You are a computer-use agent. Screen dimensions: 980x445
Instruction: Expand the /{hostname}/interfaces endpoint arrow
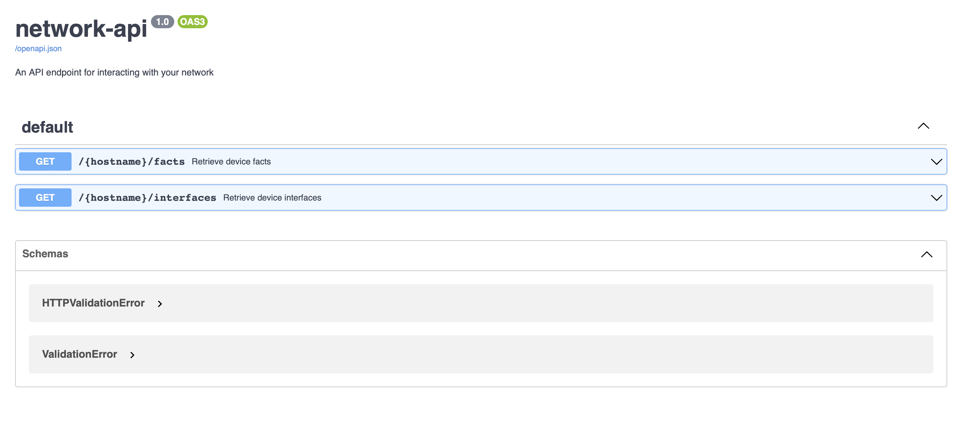tap(936, 198)
